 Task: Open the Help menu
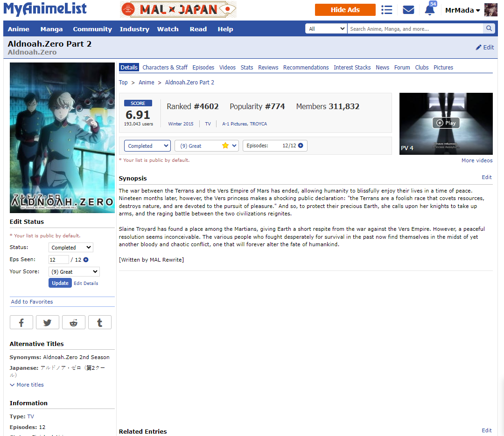click(x=225, y=29)
